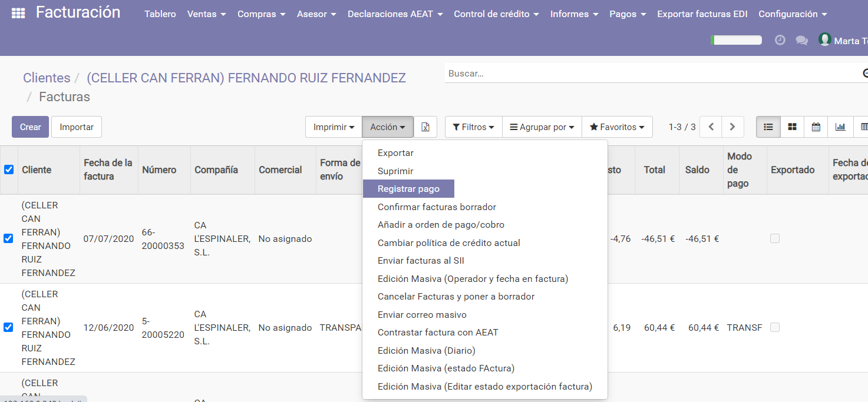The width and height of the screenshot is (868, 402).
Task: Expand Control de crédito menu
Action: pos(496,14)
